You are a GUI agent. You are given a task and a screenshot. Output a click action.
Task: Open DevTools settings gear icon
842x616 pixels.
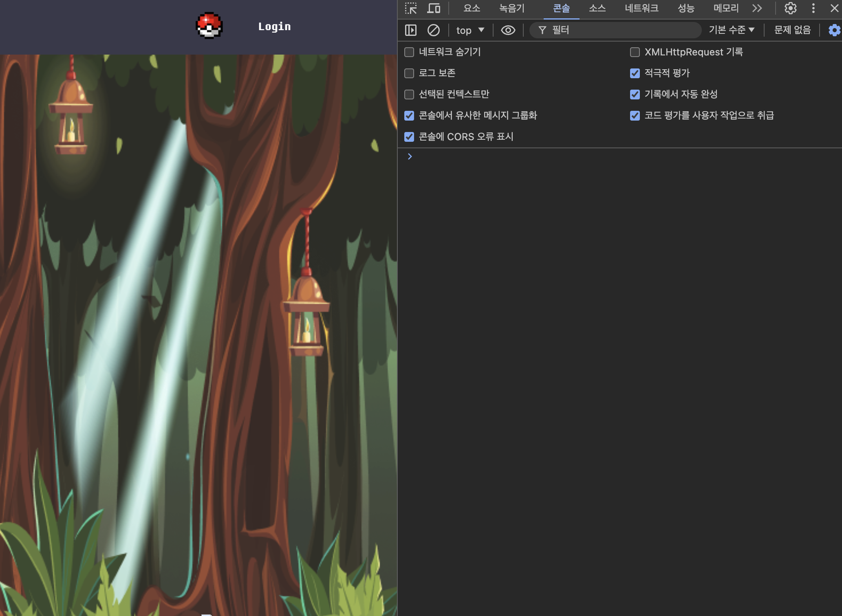click(x=790, y=8)
